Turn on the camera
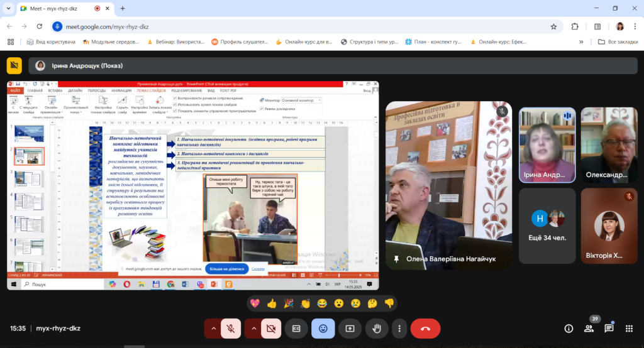The image size is (644, 348). tap(271, 329)
